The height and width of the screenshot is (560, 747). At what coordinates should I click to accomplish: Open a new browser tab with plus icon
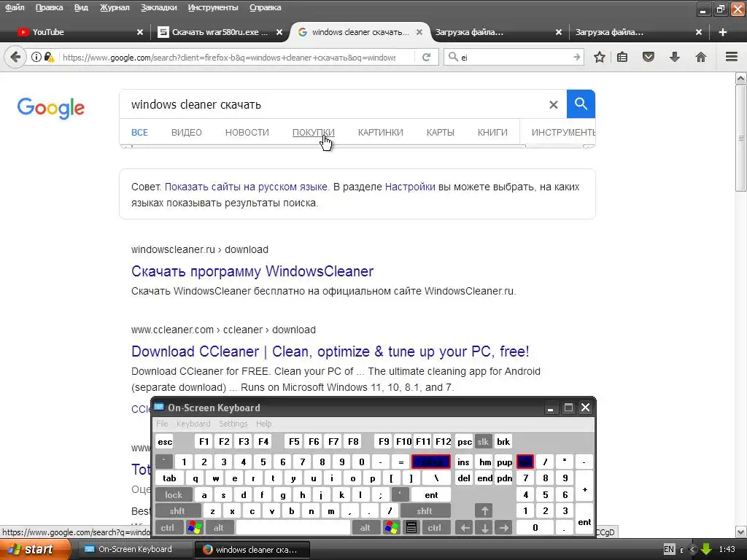pyautogui.click(x=723, y=32)
